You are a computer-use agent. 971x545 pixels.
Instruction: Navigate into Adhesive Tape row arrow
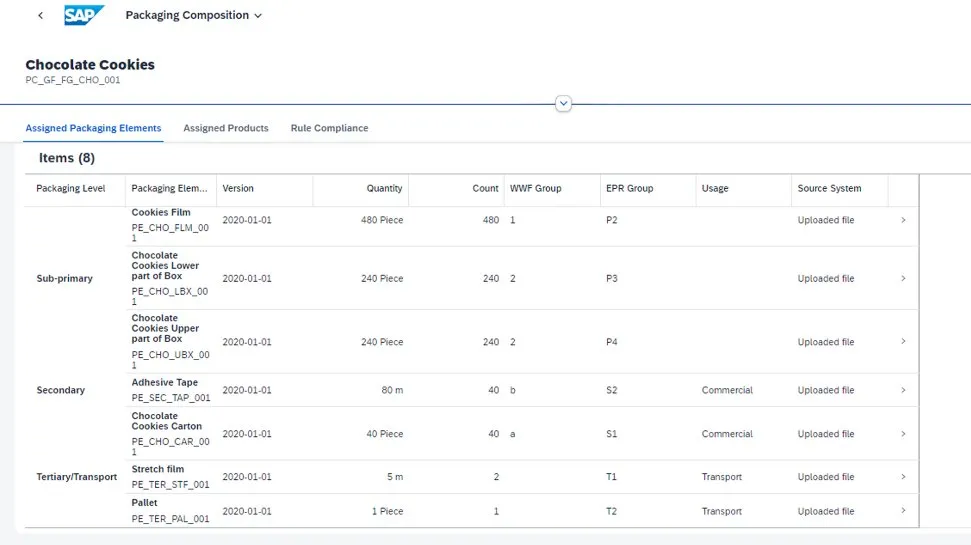coord(903,390)
